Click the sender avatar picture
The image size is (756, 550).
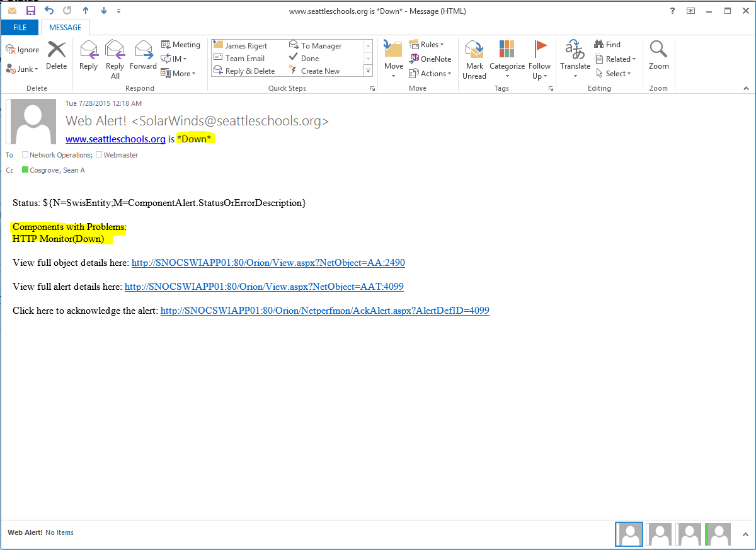31,122
